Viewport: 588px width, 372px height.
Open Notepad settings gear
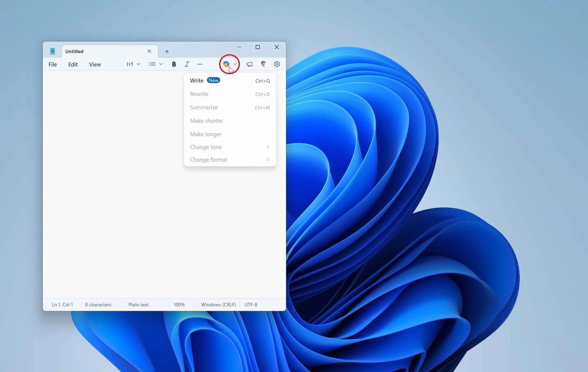pos(277,64)
